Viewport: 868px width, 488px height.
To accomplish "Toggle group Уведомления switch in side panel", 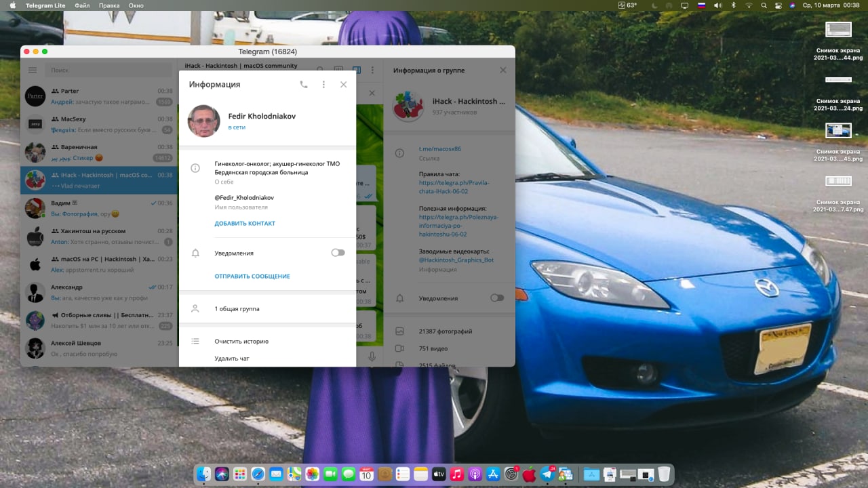I will [x=497, y=298].
